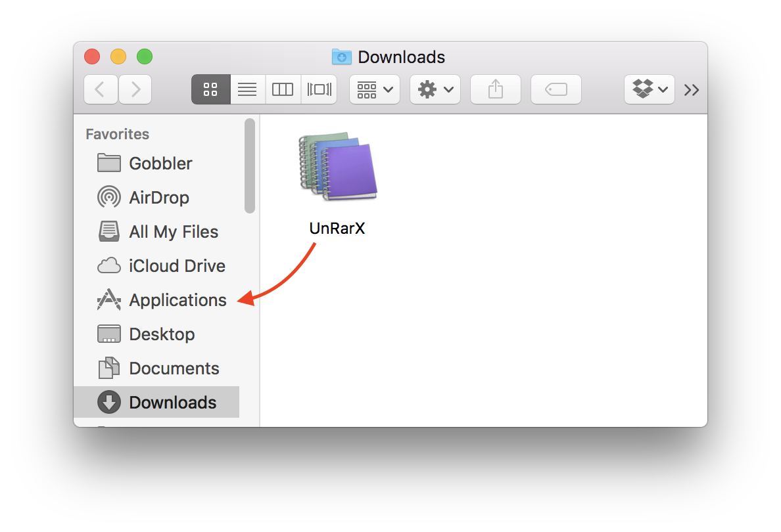Go to iCloud Drive in sidebar

click(x=177, y=266)
